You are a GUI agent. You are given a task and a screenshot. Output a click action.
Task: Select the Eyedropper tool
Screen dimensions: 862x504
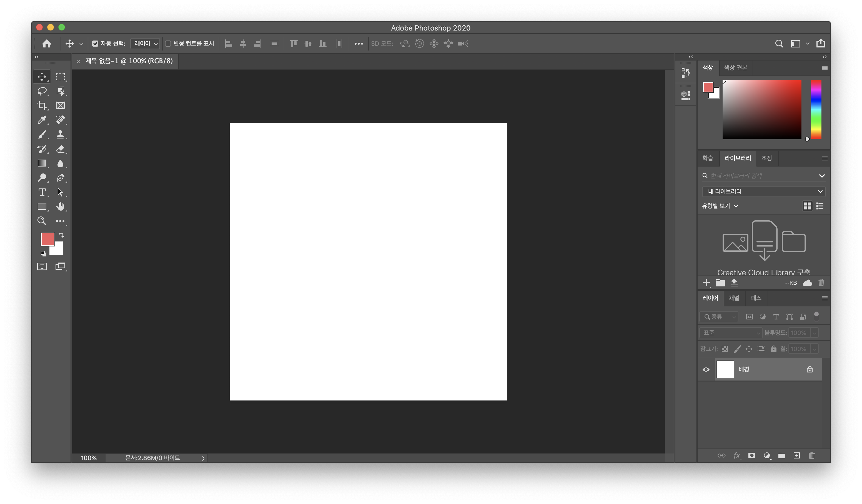[42, 120]
